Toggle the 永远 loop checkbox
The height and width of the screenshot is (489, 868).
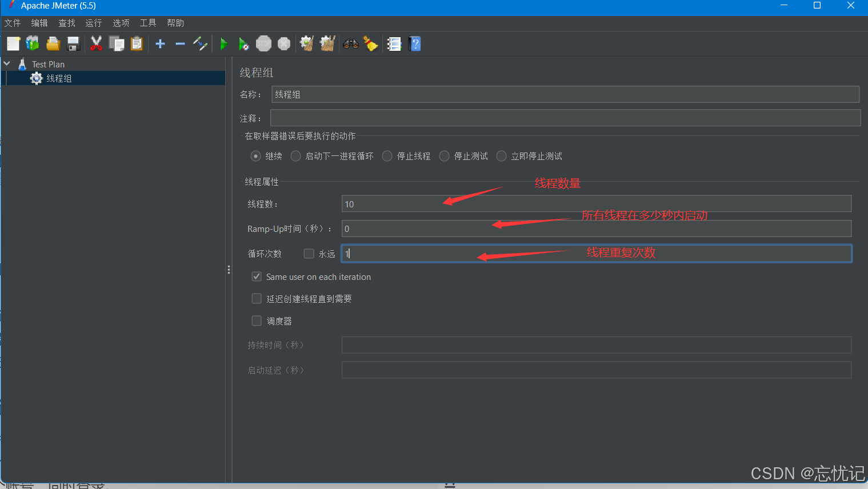[x=309, y=254]
